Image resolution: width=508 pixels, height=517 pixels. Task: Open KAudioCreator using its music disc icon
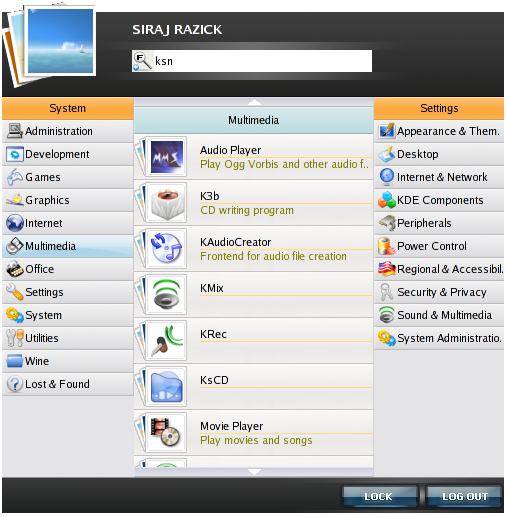pyautogui.click(x=167, y=249)
